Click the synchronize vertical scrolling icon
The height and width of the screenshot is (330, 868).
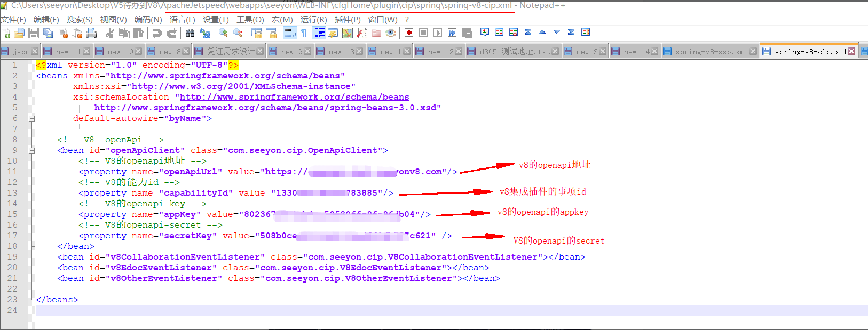point(256,33)
